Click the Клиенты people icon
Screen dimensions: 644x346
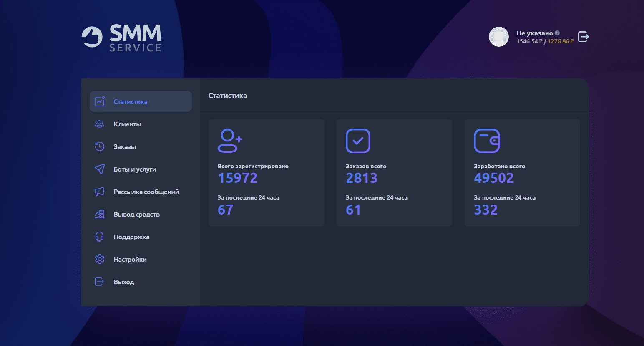click(x=99, y=124)
